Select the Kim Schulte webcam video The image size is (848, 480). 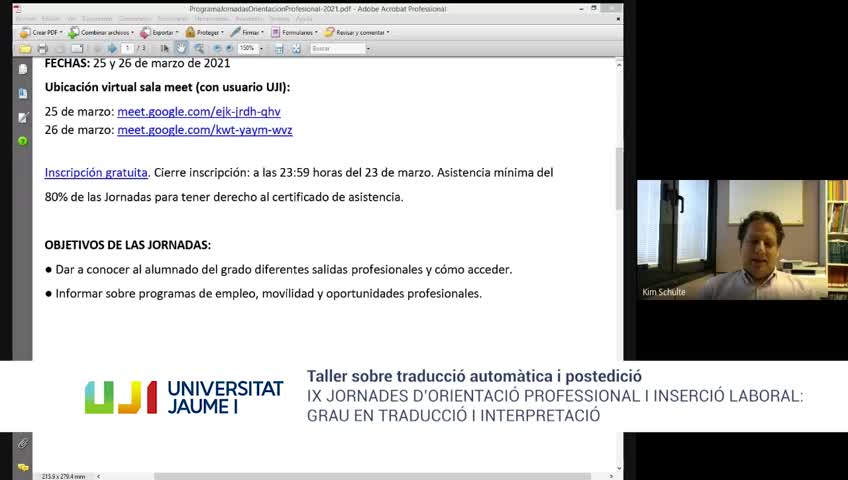point(742,239)
